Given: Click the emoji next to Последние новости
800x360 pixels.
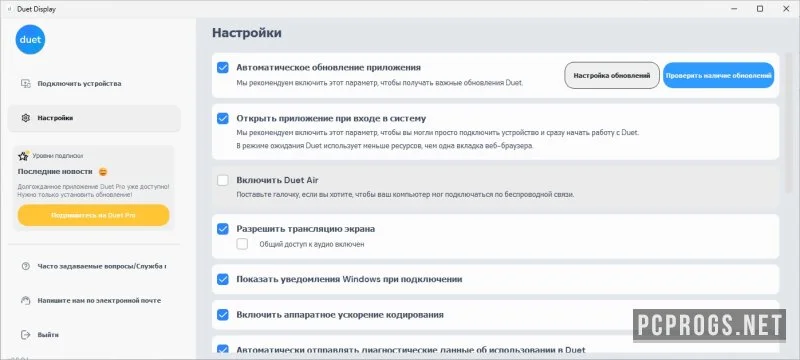Looking at the screenshot, I should [x=103, y=172].
